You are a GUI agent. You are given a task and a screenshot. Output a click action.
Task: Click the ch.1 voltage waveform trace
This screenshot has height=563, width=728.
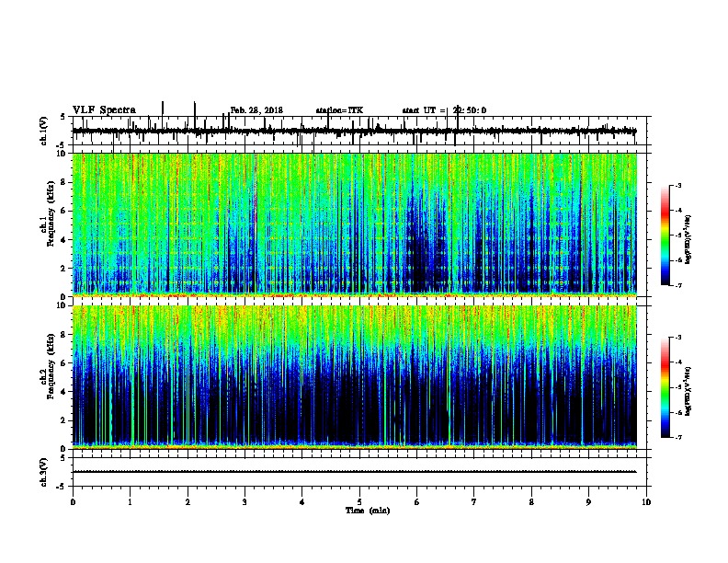[x=354, y=131]
